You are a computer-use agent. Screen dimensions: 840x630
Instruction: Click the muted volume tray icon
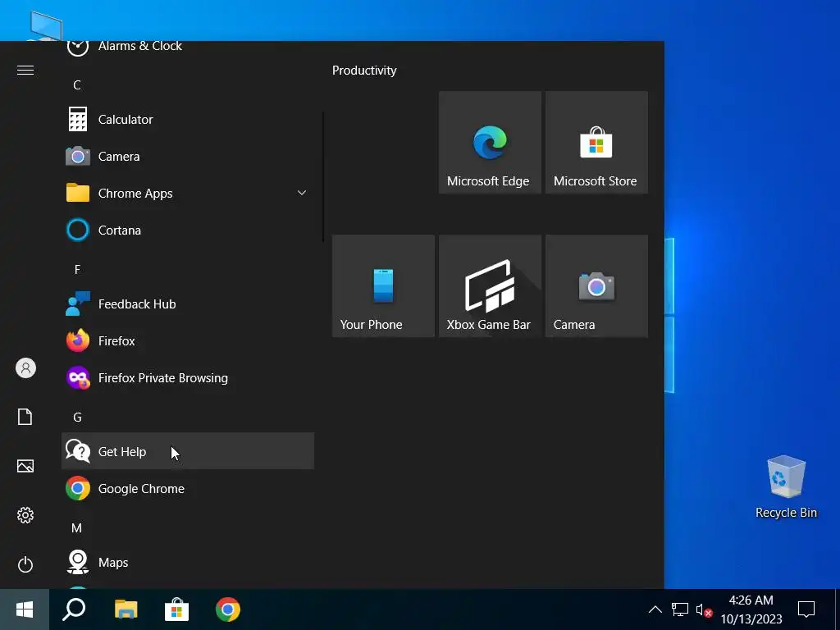coord(703,609)
